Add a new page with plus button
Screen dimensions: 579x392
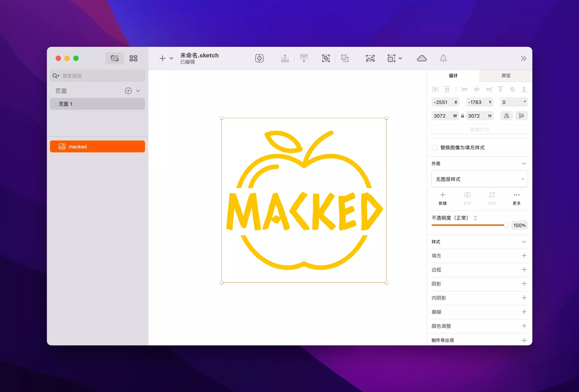tap(128, 91)
